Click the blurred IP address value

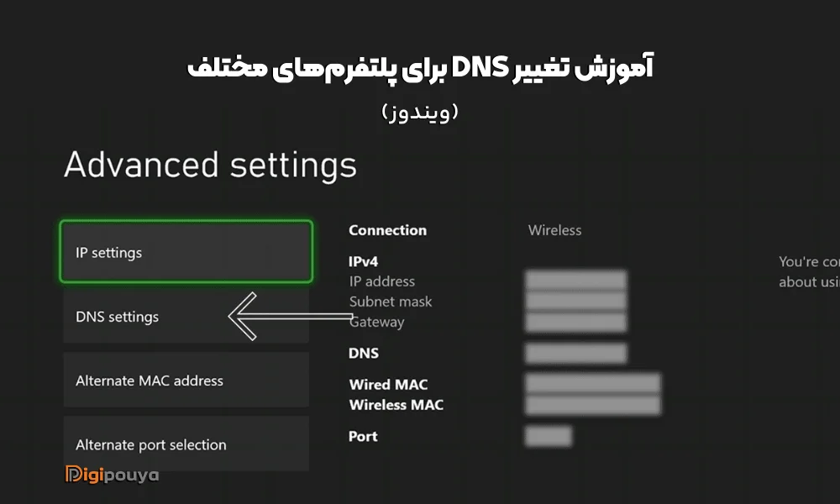(575, 281)
